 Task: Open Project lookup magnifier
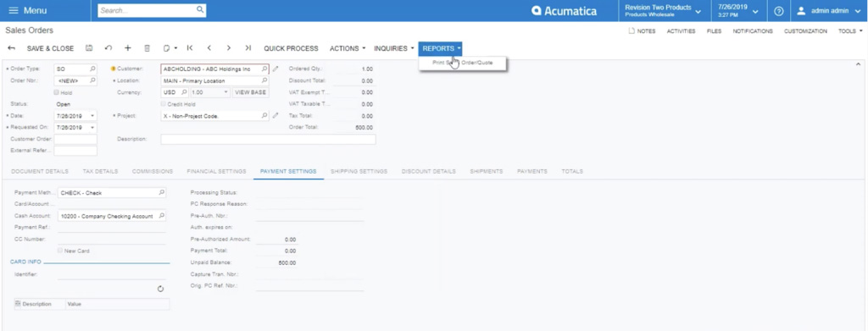pyautogui.click(x=264, y=116)
